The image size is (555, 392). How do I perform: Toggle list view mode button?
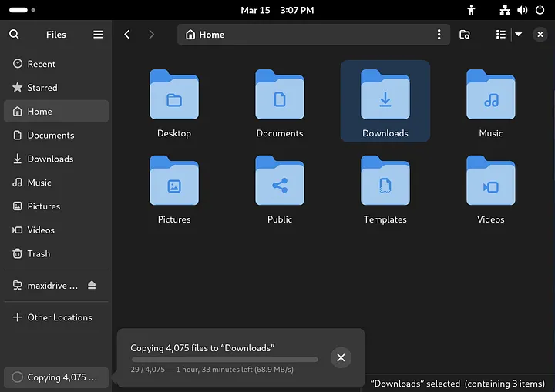tap(501, 35)
